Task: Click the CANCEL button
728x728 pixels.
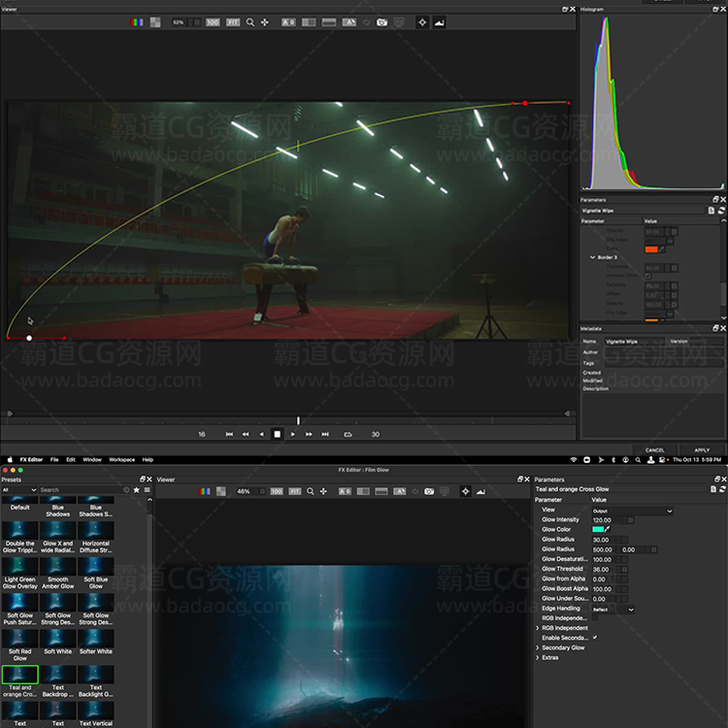Action: click(655, 450)
